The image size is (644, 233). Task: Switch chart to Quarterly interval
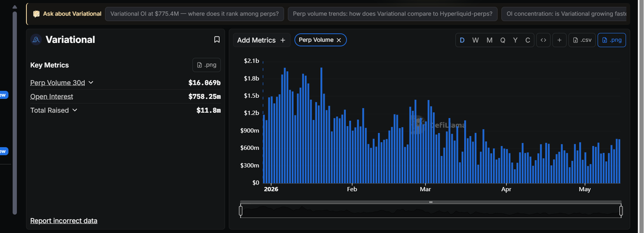click(503, 40)
